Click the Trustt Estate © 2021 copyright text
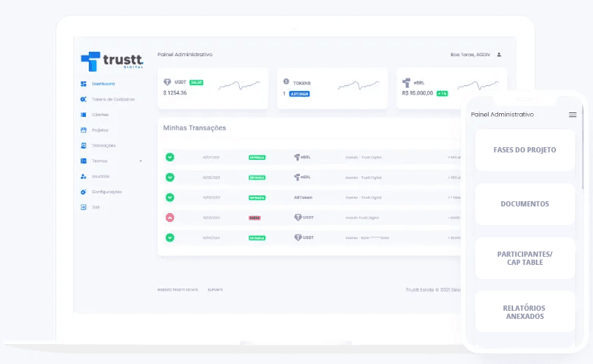The width and height of the screenshot is (593, 364). point(433,290)
